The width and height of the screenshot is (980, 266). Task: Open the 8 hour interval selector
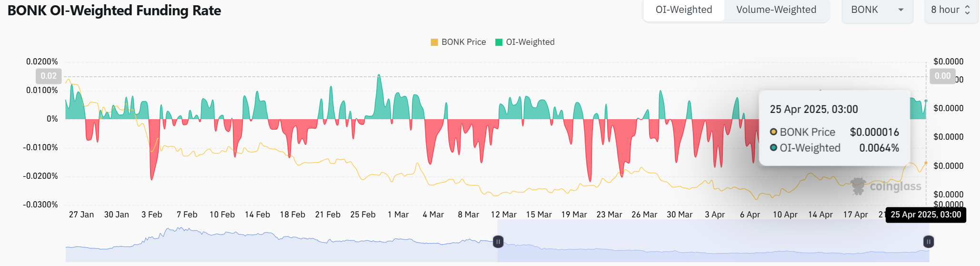951,10
